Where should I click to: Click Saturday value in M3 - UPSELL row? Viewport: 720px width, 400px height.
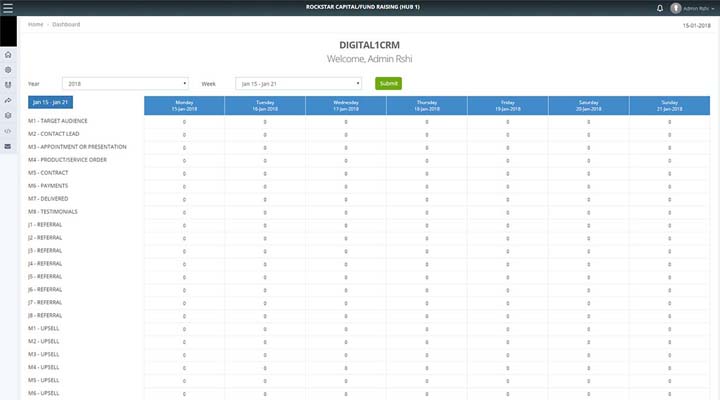pos(589,355)
